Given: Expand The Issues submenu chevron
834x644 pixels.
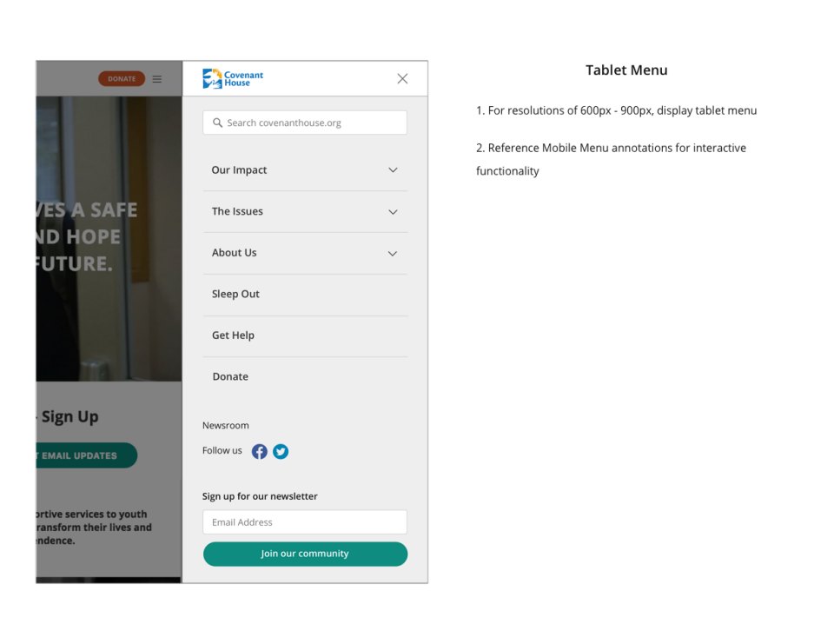Looking at the screenshot, I should point(393,212).
